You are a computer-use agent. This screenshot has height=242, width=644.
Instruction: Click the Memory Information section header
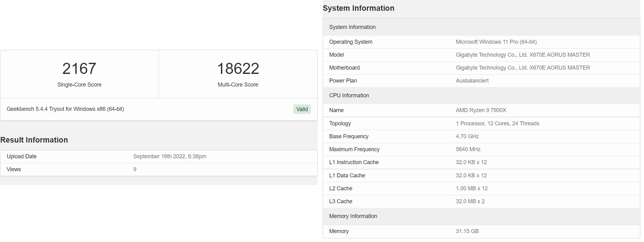point(481,216)
